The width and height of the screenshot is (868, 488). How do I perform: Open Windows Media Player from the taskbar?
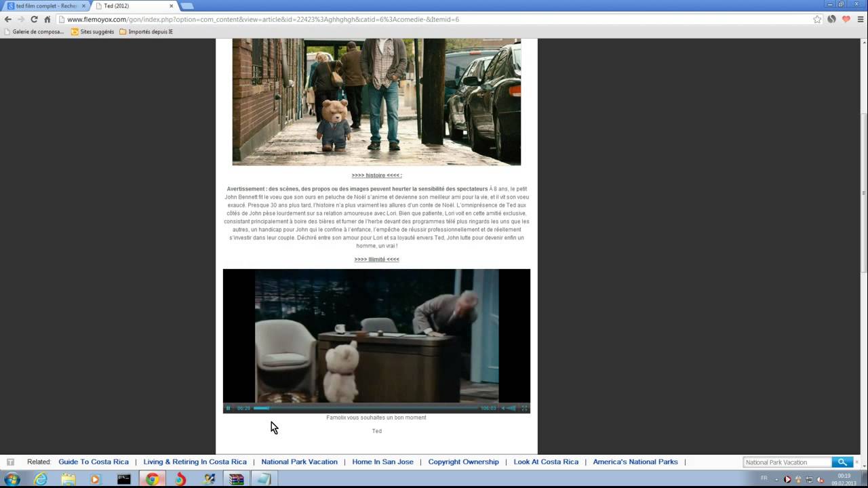[x=96, y=479]
